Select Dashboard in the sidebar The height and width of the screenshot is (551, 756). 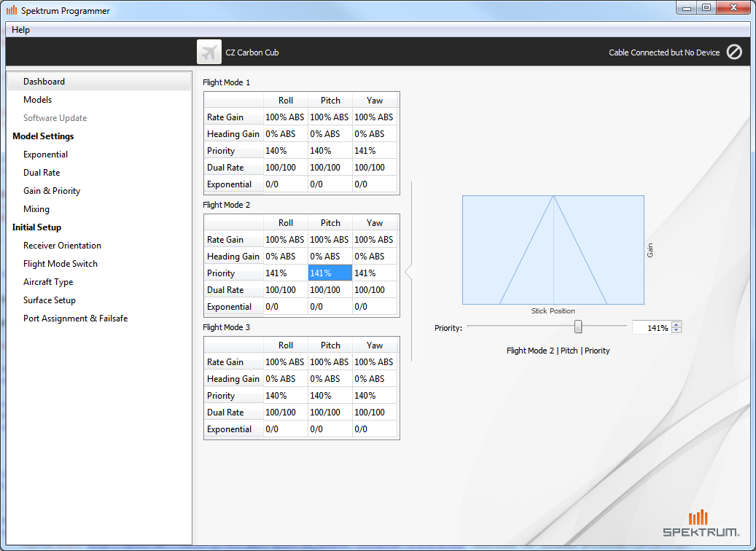tap(99, 82)
